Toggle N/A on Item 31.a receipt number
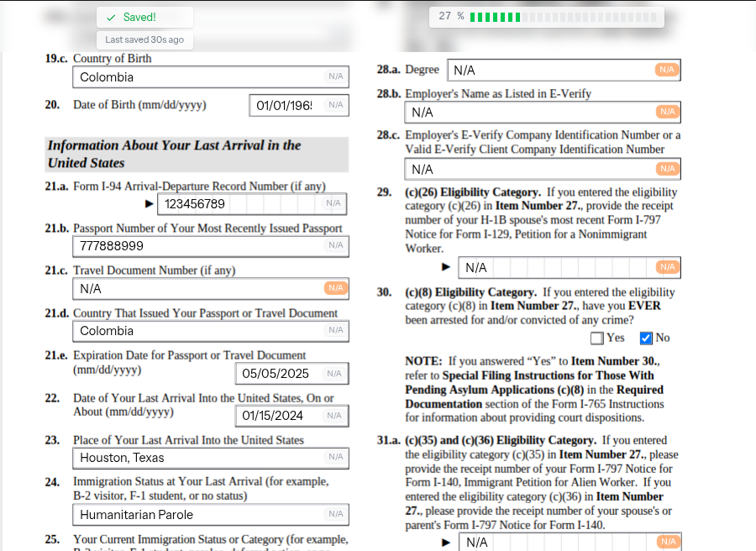 coord(667,542)
